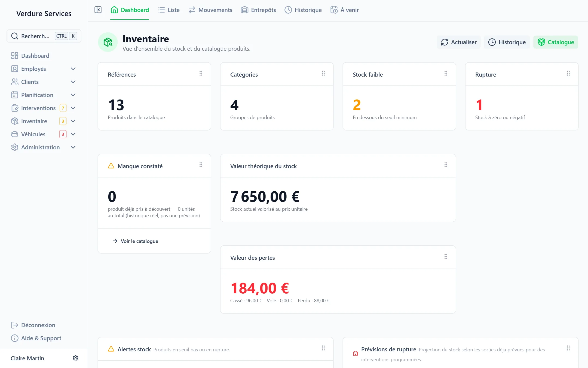Click drag handle on Alertes stock card
The height and width of the screenshot is (368, 588).
323,348
